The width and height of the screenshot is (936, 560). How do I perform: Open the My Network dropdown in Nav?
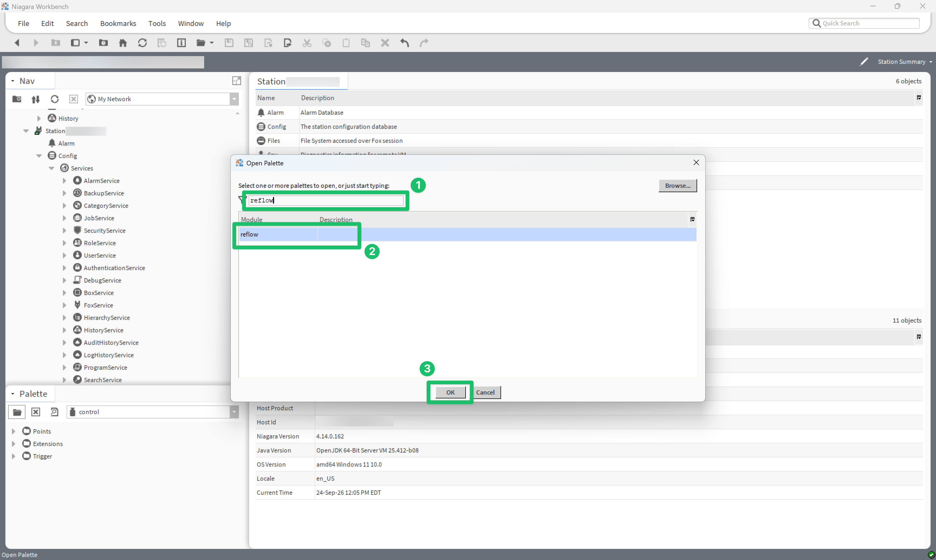click(x=235, y=99)
